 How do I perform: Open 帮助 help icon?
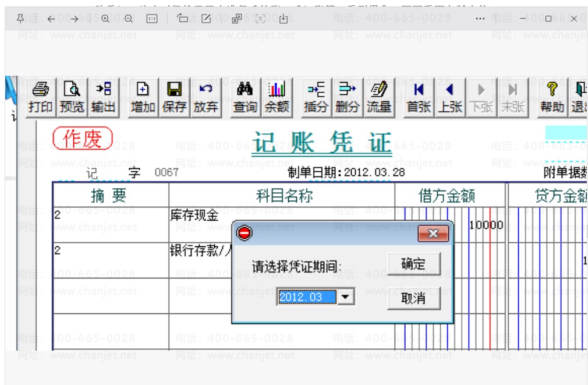click(552, 98)
